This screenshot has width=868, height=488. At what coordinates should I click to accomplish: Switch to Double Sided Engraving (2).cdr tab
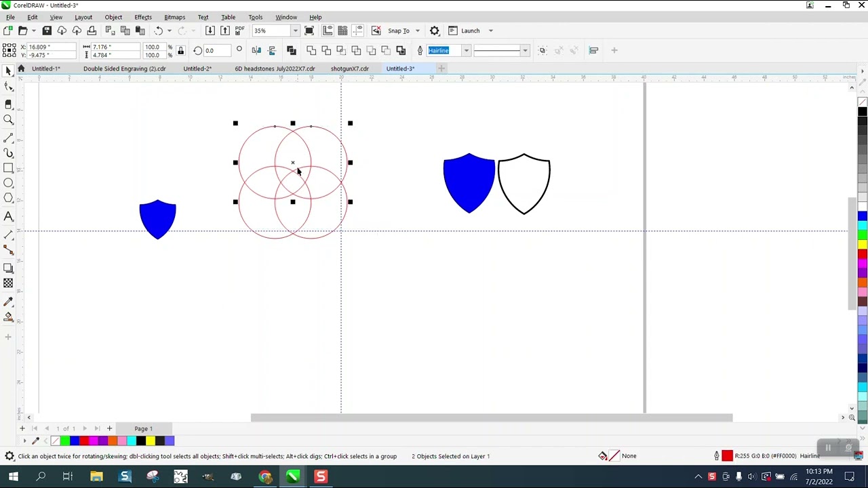click(125, 68)
